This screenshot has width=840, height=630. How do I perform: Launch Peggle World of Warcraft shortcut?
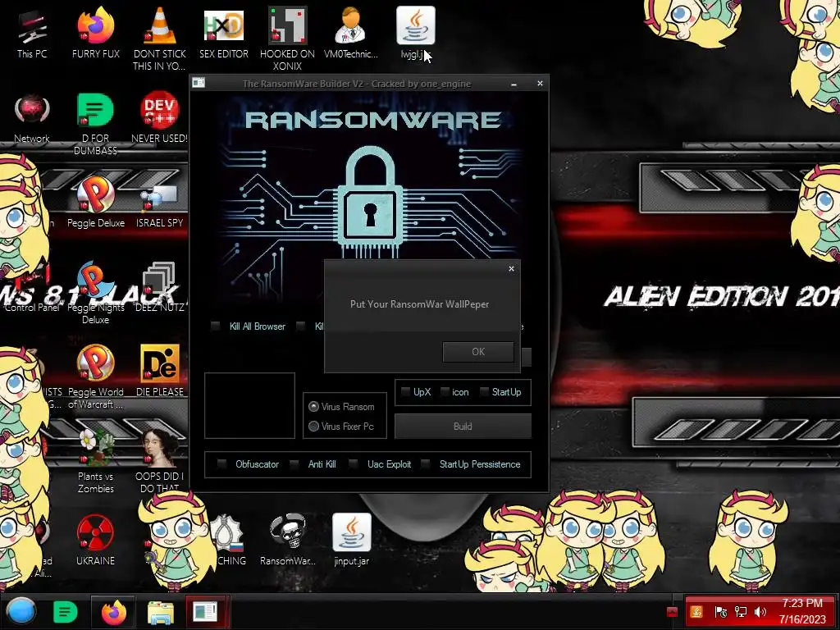95,377
